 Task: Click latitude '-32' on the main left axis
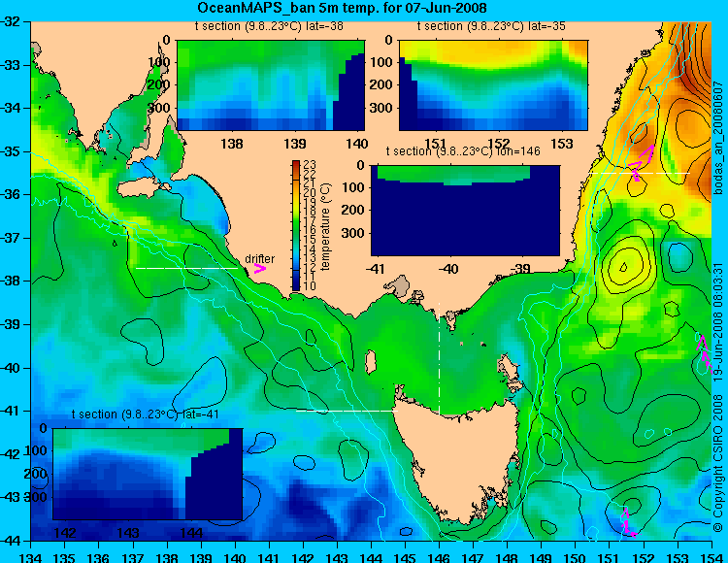(x=11, y=21)
